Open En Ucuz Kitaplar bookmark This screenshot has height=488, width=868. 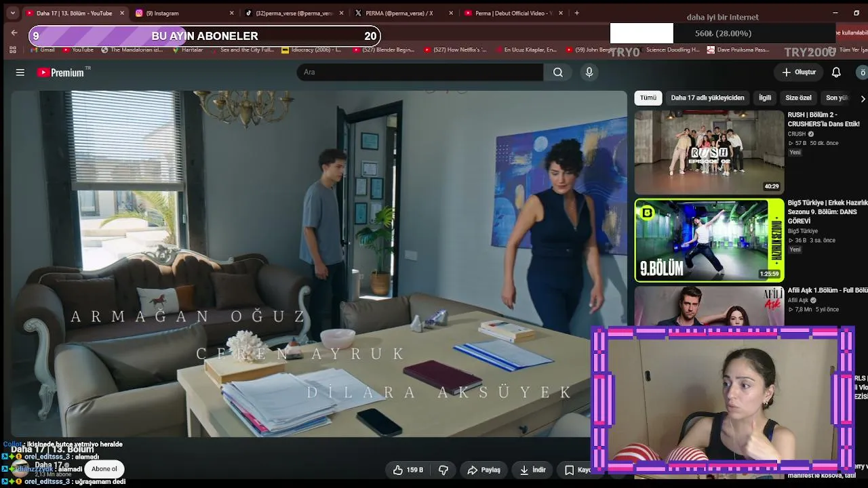pyautogui.click(x=526, y=49)
